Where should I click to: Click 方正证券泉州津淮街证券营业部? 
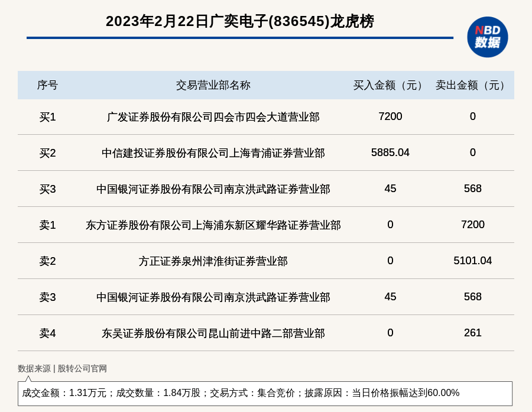pyautogui.click(x=213, y=261)
